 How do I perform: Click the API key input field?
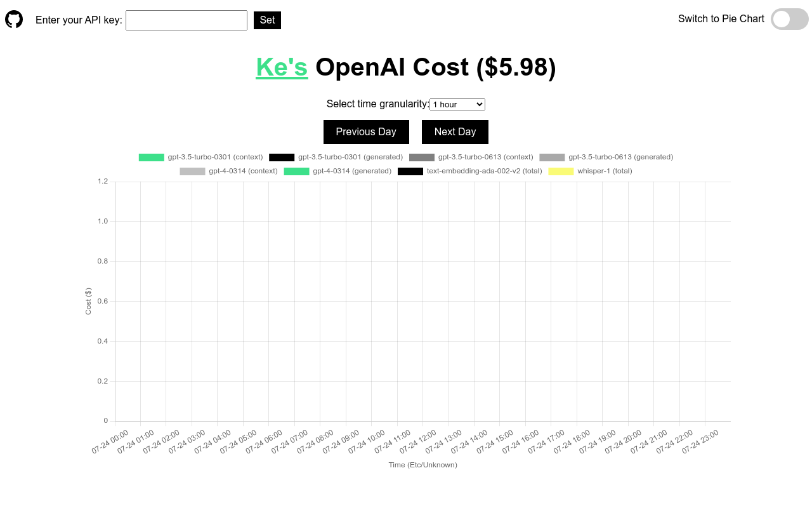click(187, 20)
